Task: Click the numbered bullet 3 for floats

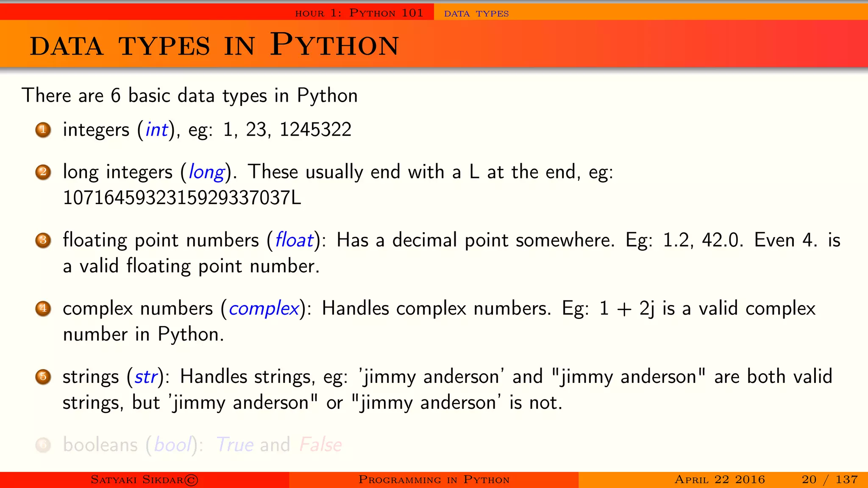Action: click(43, 240)
